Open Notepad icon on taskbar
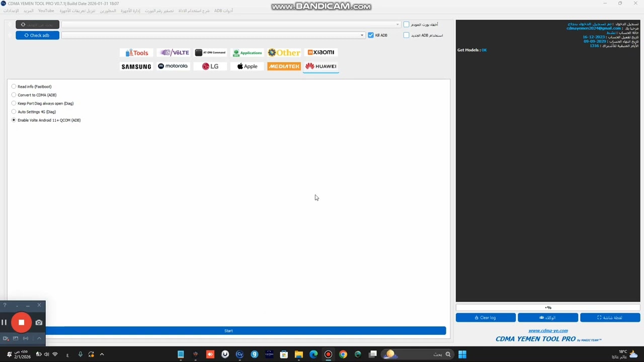 (181, 354)
